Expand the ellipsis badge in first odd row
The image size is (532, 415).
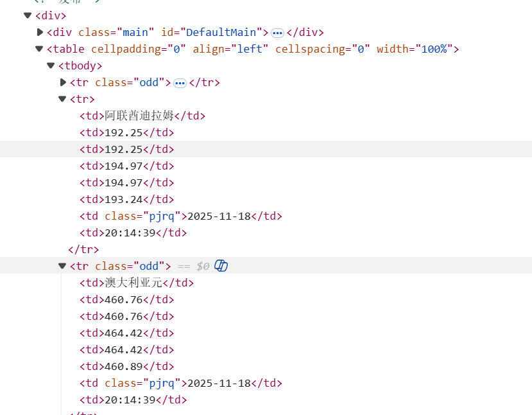tap(180, 83)
